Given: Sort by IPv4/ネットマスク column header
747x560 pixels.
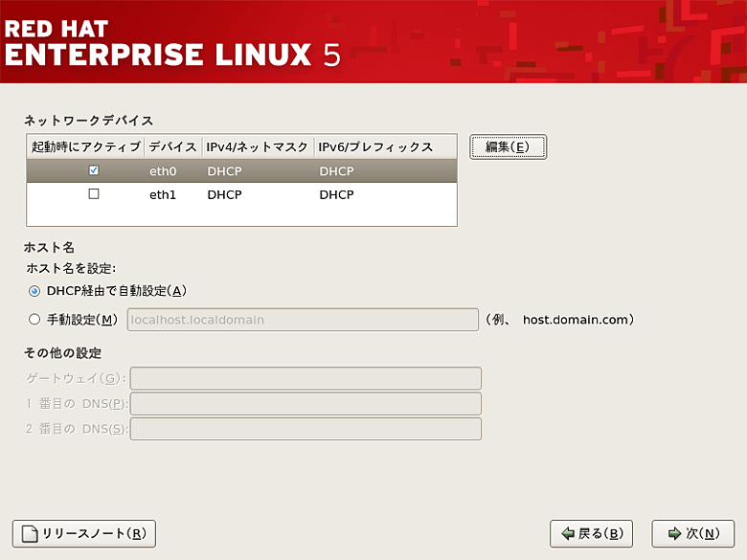Looking at the screenshot, I should (258, 146).
